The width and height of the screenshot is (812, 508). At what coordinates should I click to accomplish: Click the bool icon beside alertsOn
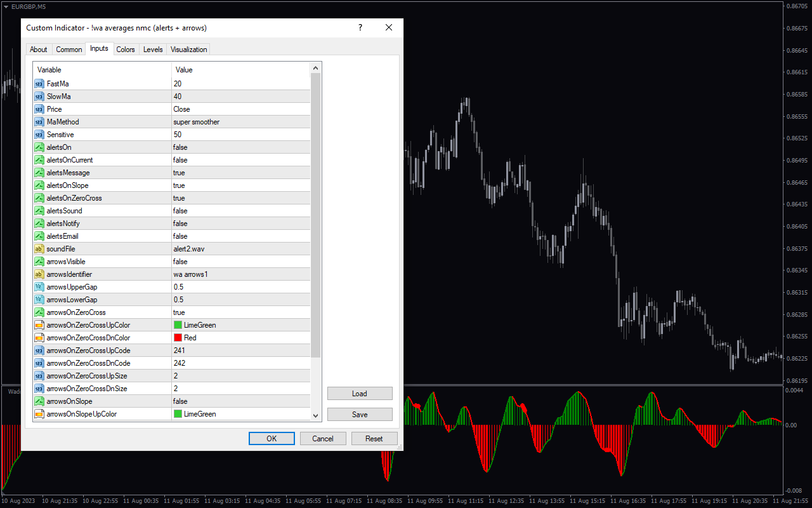point(39,147)
